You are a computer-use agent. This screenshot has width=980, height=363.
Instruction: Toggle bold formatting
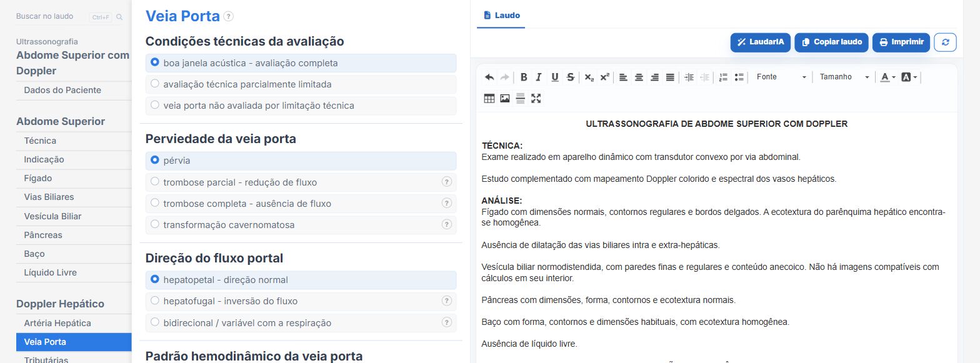(x=524, y=77)
